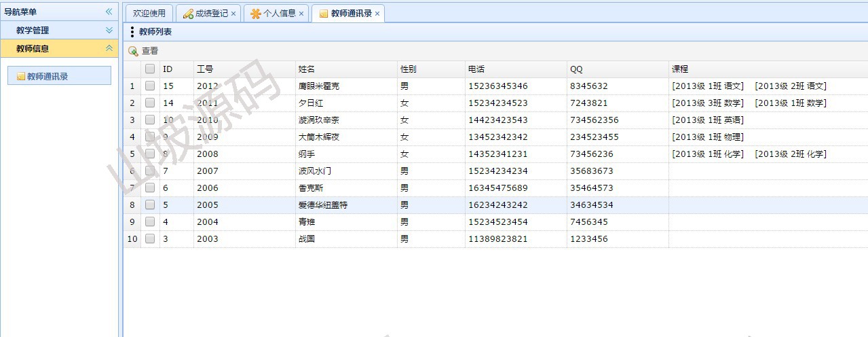Screen dimensions: 868x337
Task: Click the icon on 教师通讯录 tab
Action: point(324,14)
